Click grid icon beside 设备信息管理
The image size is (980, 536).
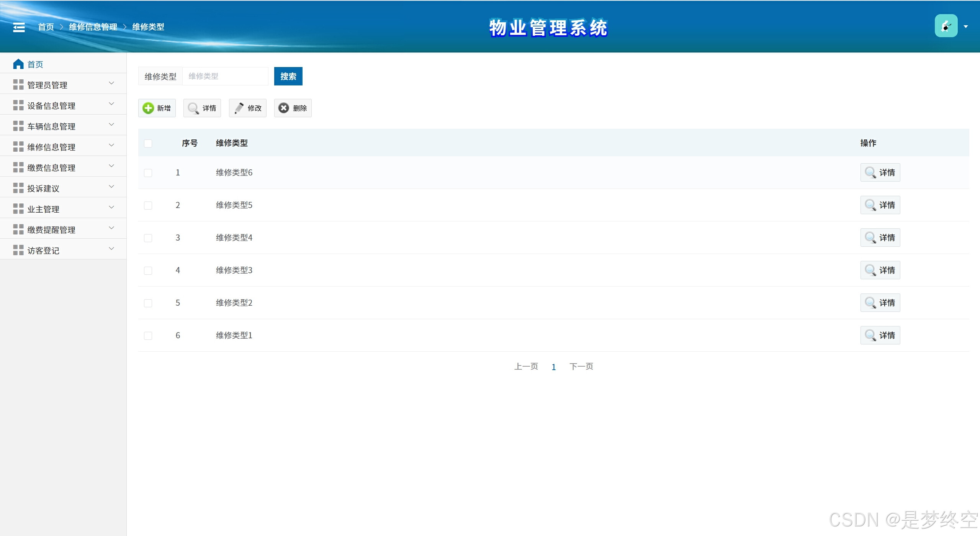point(18,105)
